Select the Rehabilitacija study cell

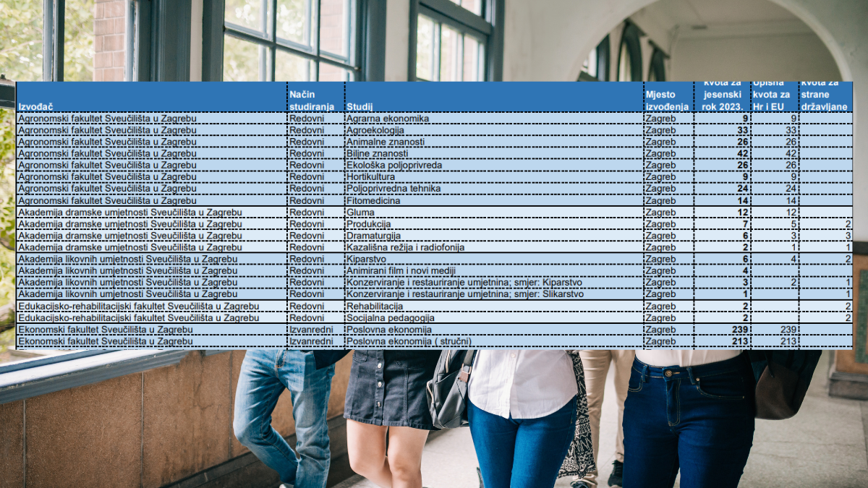click(x=494, y=306)
